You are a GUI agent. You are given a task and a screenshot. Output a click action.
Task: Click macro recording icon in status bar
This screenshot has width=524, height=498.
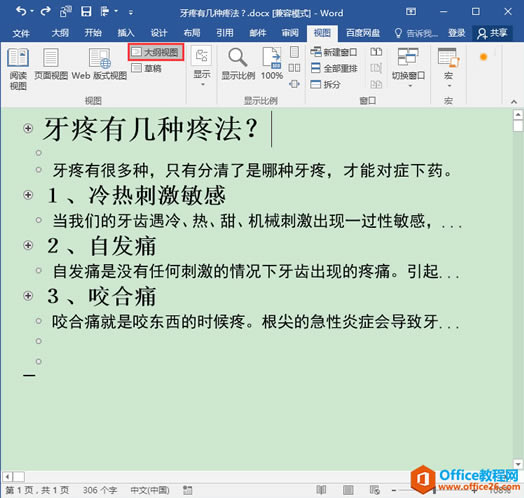(x=187, y=490)
